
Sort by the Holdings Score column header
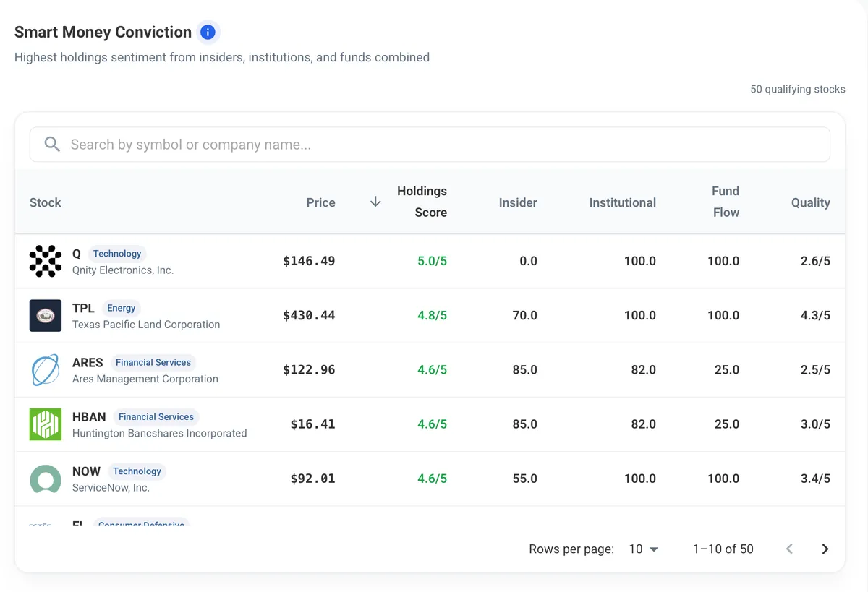pyautogui.click(x=422, y=202)
